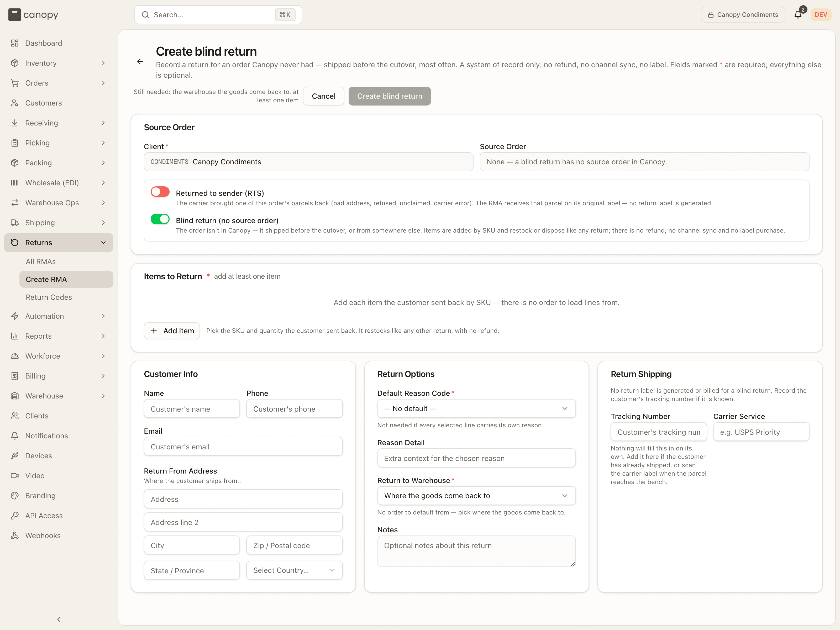This screenshot has height=630, width=840.
Task: Expand the Shipping submenu chevron
Action: point(103,223)
